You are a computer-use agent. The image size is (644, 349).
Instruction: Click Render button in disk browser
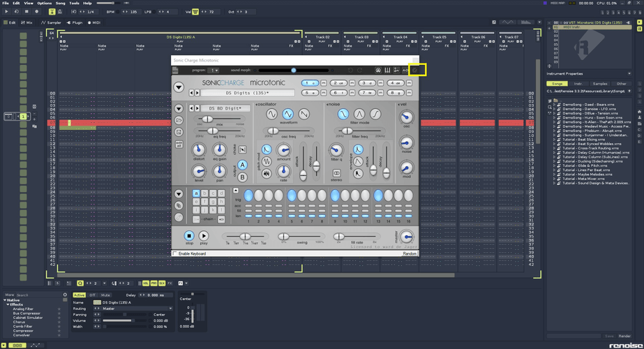(624, 336)
